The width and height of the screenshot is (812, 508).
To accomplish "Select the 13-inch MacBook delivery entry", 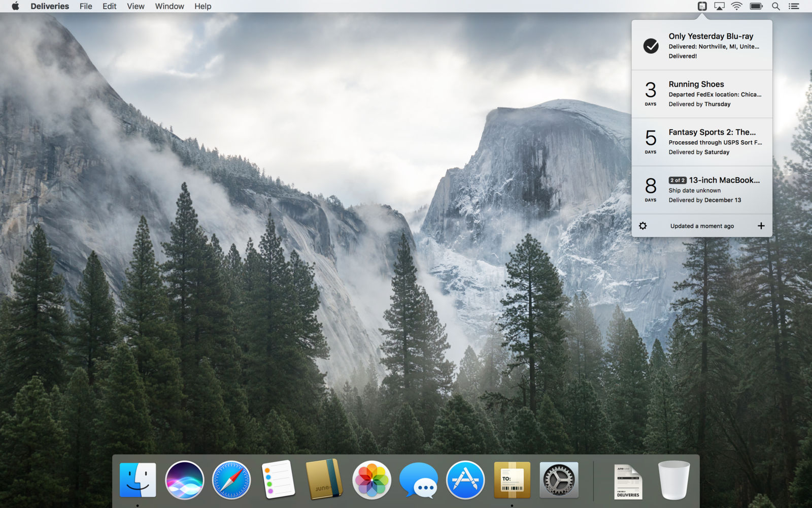I will [x=702, y=190].
